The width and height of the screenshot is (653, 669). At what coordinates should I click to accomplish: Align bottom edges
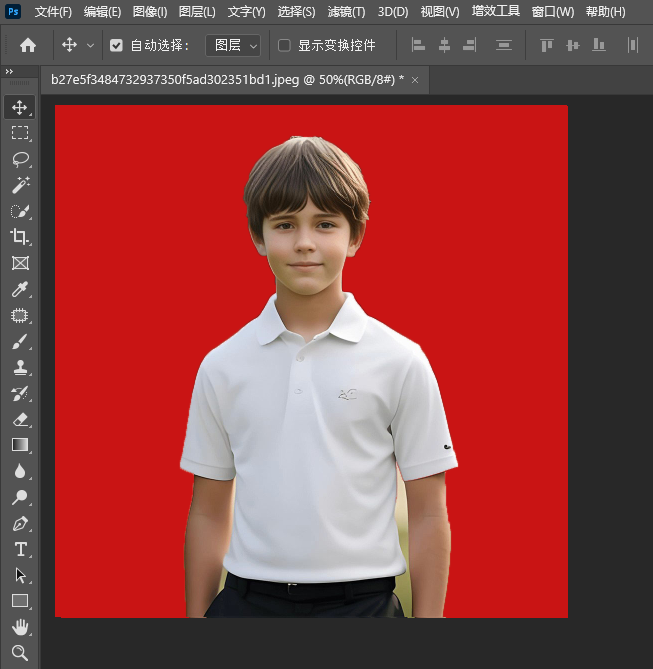pos(599,45)
